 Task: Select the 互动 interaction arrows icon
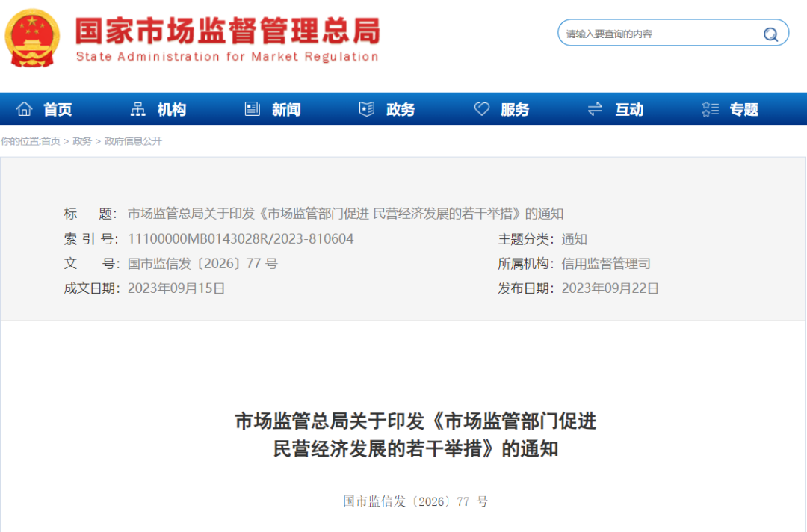click(x=594, y=108)
